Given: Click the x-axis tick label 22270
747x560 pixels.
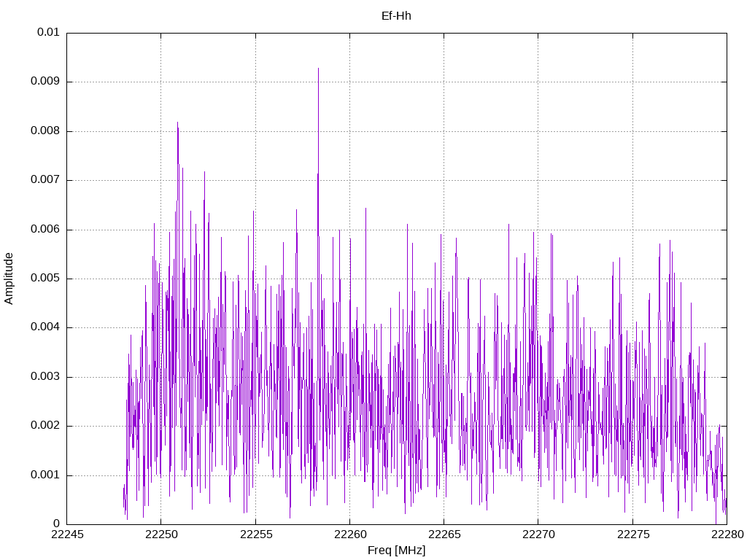Looking at the screenshot, I should (539, 534).
